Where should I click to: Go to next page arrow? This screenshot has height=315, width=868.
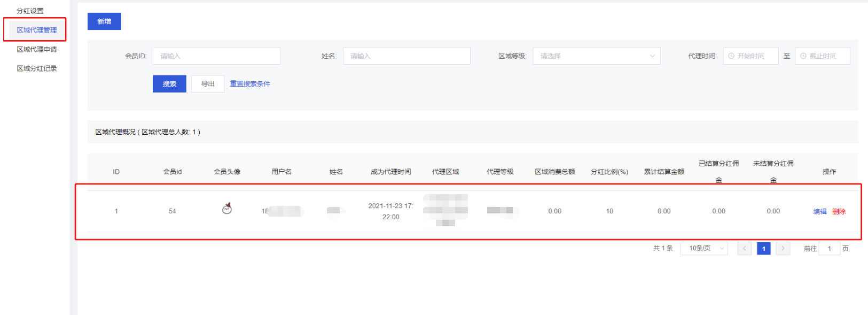[x=783, y=249]
